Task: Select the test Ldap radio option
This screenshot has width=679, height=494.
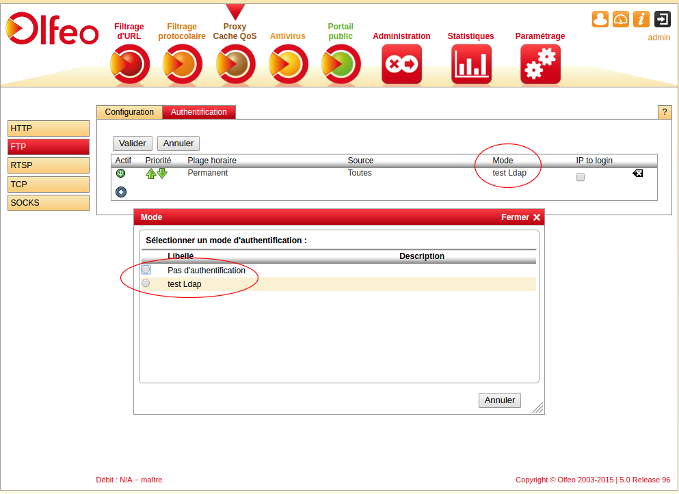Action: pos(147,284)
